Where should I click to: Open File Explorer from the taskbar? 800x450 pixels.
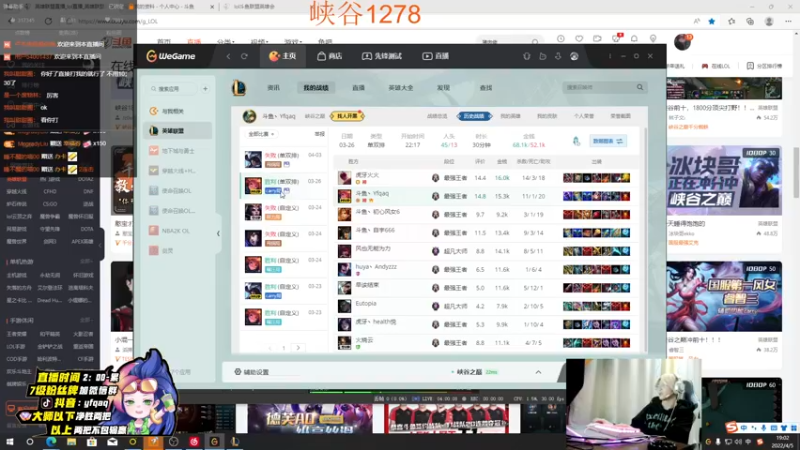coord(71,442)
